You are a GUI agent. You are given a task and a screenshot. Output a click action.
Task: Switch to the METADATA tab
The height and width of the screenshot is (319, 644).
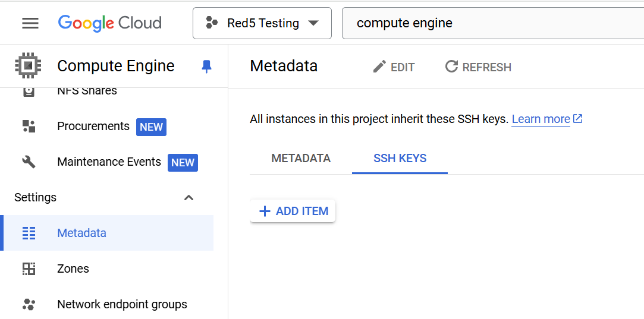(301, 159)
